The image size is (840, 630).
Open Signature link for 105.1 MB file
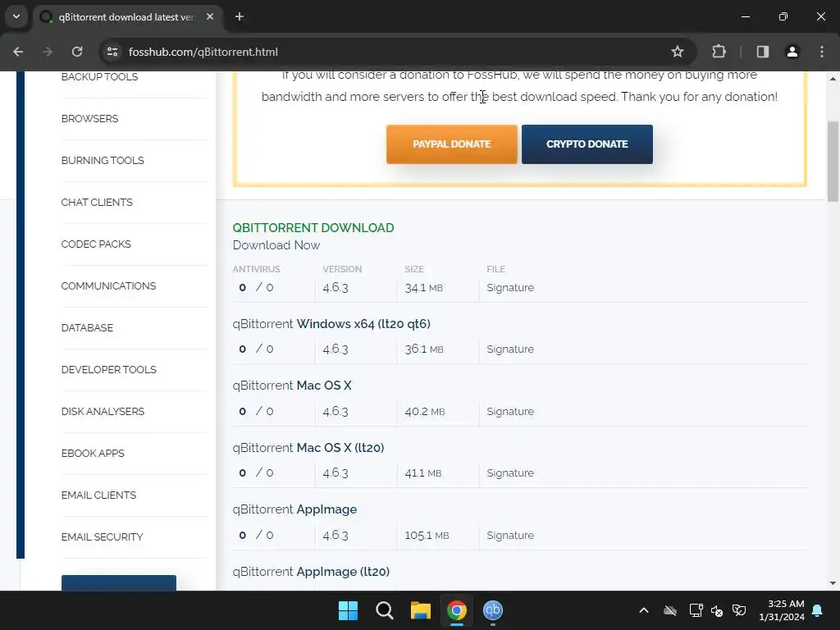click(510, 535)
